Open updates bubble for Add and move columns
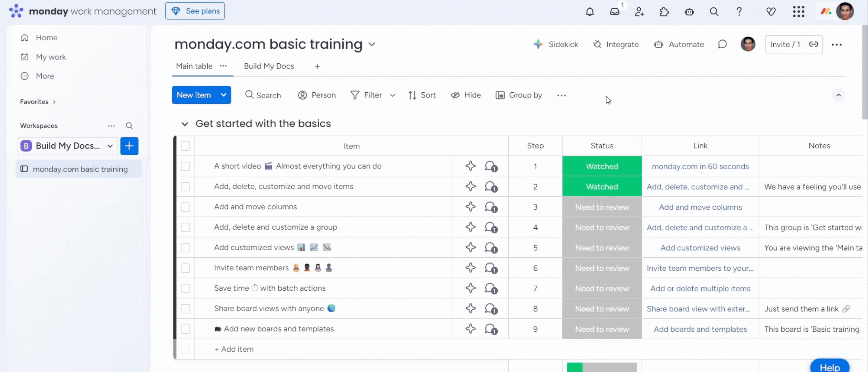 tap(491, 207)
